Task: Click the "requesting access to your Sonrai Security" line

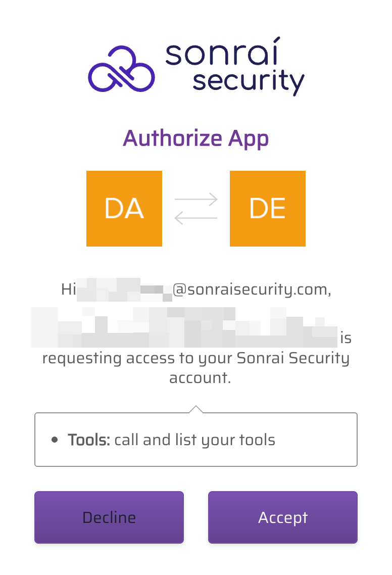Action: [x=196, y=358]
